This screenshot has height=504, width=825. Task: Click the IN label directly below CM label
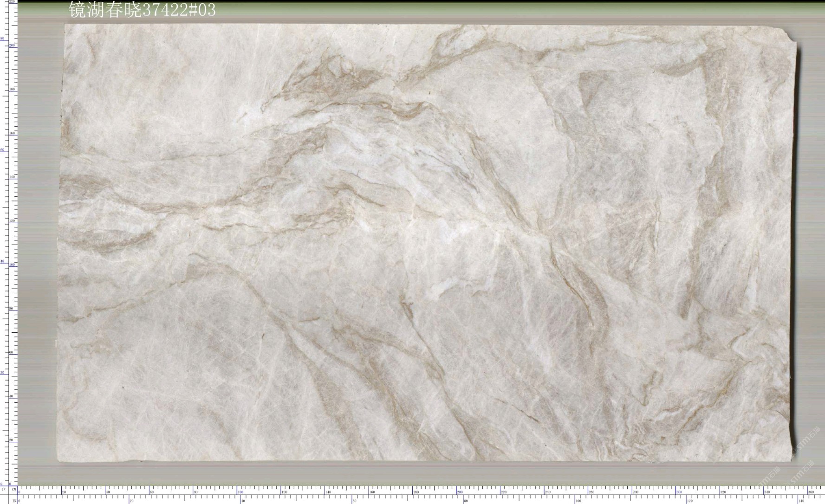[x=14, y=501]
